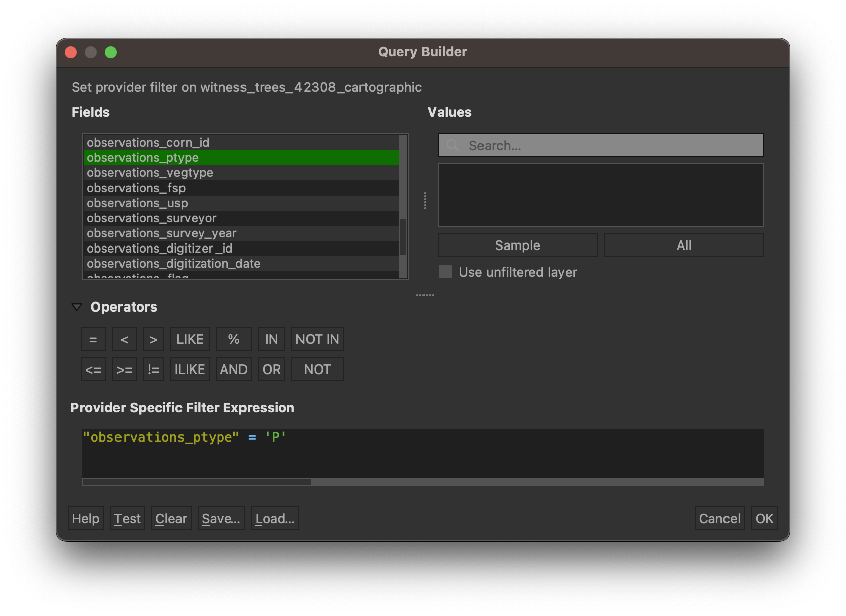This screenshot has height=616, width=846.
Task: Insert the >= operator
Action: coord(124,369)
